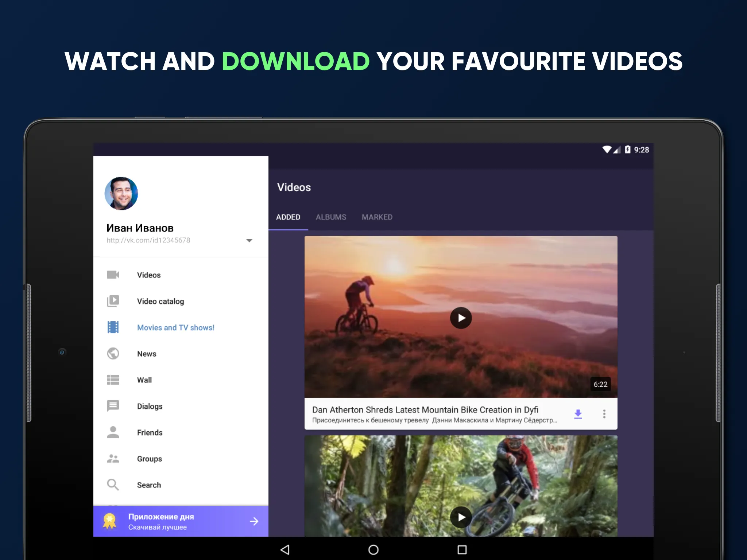Image resolution: width=747 pixels, height=560 pixels.
Task: Click the Video catalog icon
Action: pos(113,301)
